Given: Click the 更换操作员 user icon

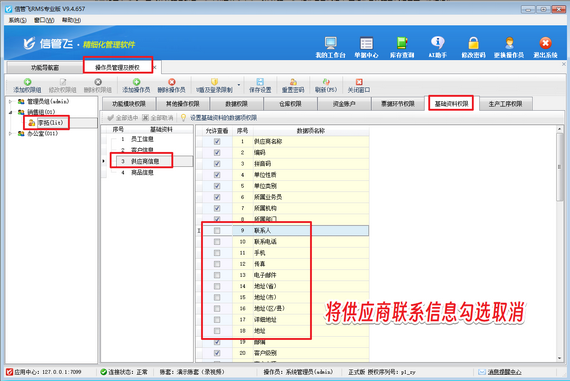Looking at the screenshot, I should [x=509, y=43].
